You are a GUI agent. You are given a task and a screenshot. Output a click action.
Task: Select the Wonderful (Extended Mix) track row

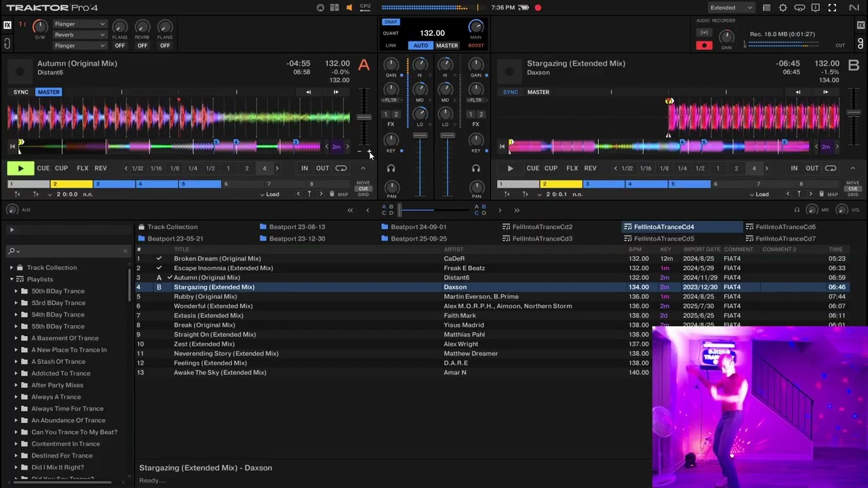491,306
